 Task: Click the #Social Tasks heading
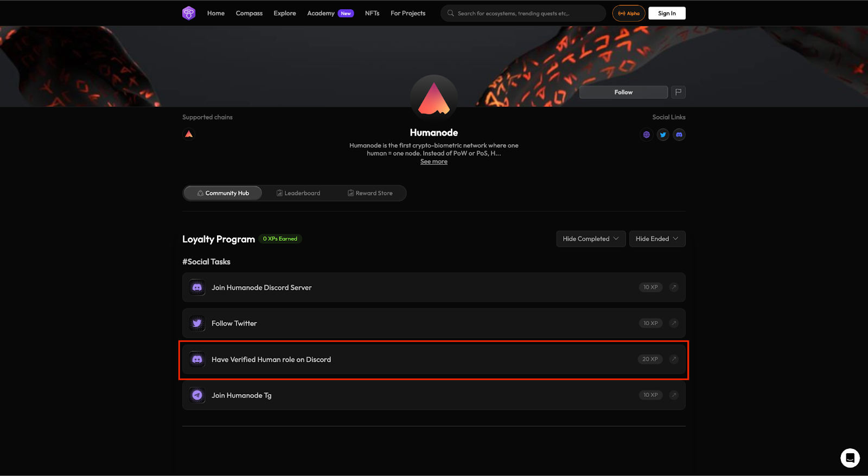click(206, 261)
